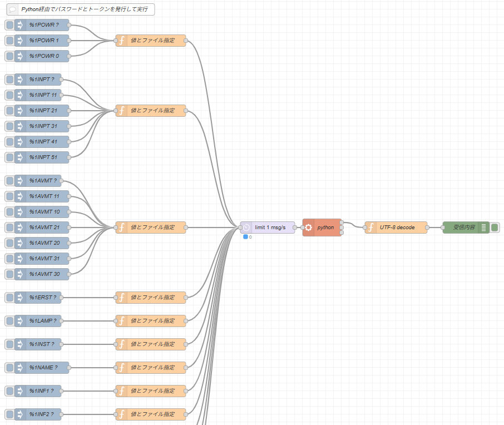Screen dimensions: 504x425
Task: Click the output port of limit 1 msg/s node
Action: pos(295,228)
